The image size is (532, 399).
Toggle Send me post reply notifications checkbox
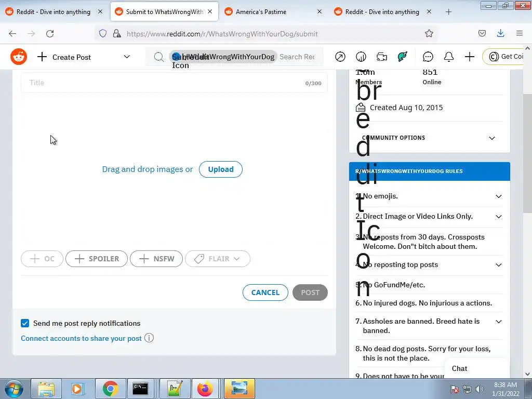(x=25, y=323)
